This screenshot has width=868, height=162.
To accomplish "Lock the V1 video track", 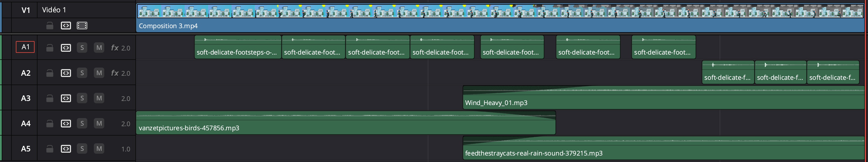I will pos(50,26).
